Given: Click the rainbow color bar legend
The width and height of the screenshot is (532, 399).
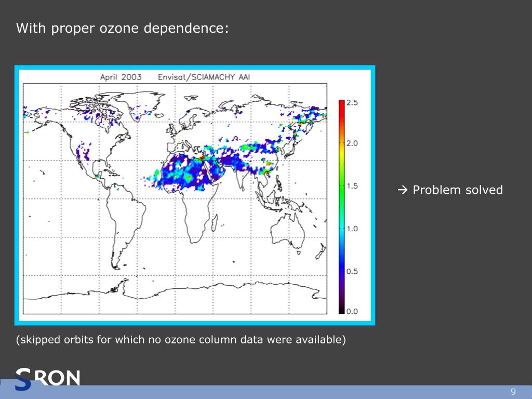Looking at the screenshot, I should tap(342, 207).
